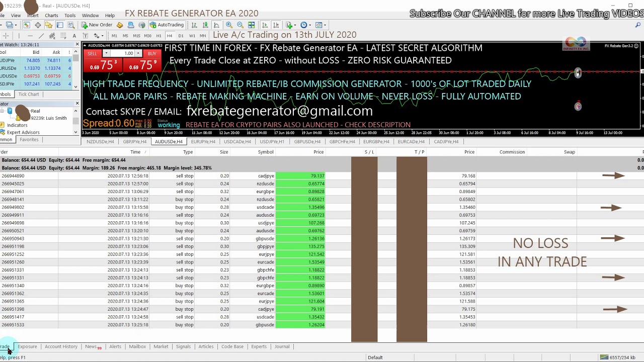
Task: Open the Templates dropdown arrow
Action: click(x=325, y=25)
